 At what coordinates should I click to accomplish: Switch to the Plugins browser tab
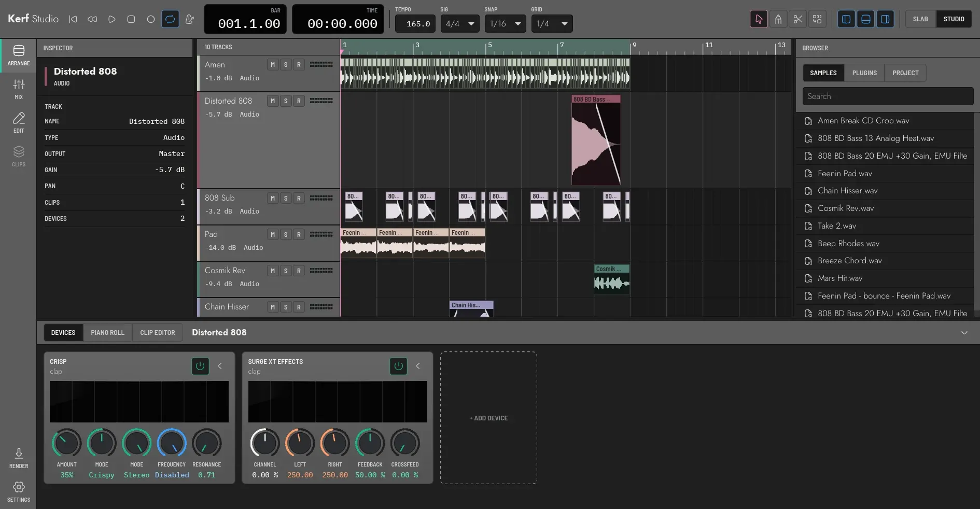(864, 73)
